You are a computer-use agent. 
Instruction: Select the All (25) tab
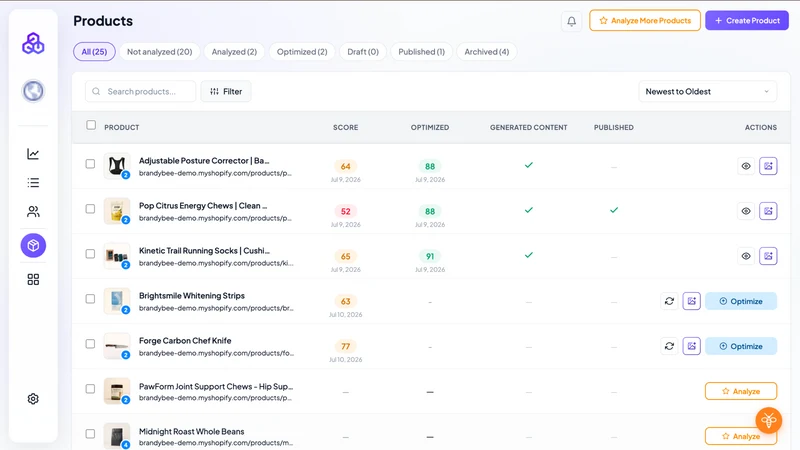pyautogui.click(x=94, y=52)
